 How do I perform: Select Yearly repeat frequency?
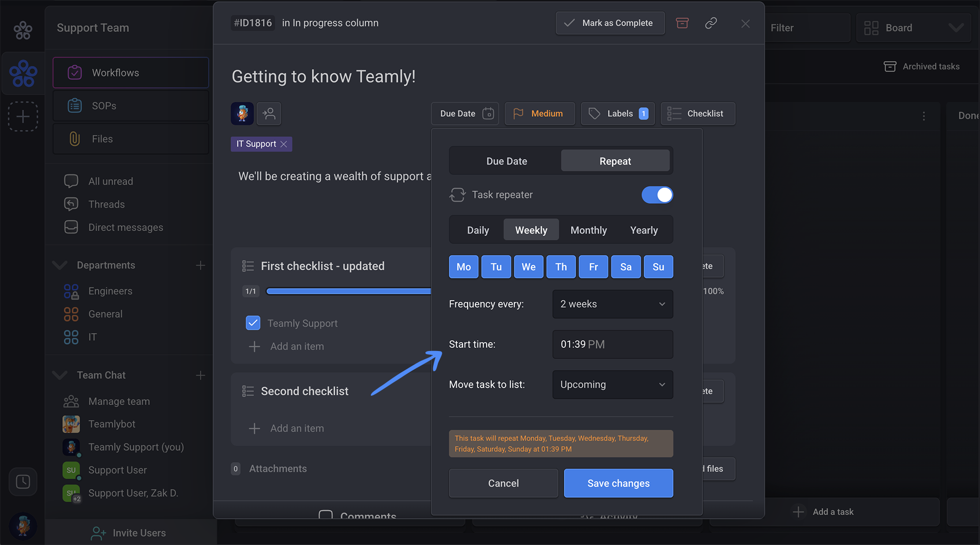pyautogui.click(x=644, y=230)
